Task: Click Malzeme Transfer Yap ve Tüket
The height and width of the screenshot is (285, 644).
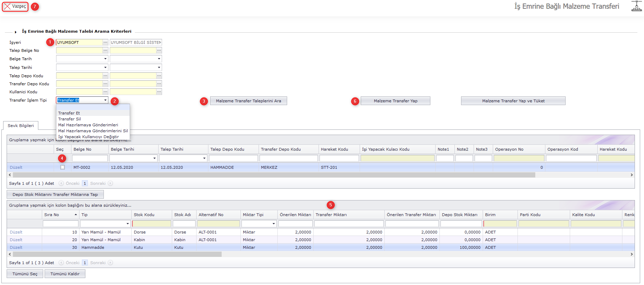Action: pyautogui.click(x=513, y=101)
